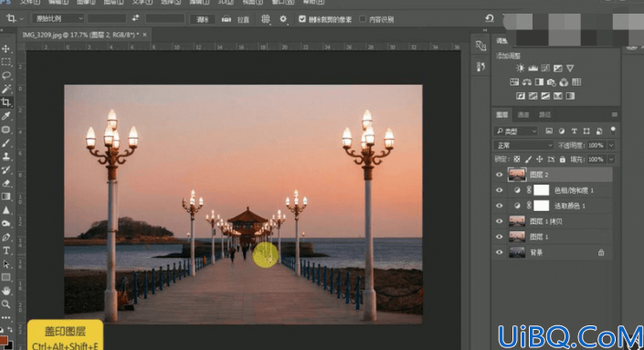Open the crop tool preset picker arrow

(x=21, y=18)
